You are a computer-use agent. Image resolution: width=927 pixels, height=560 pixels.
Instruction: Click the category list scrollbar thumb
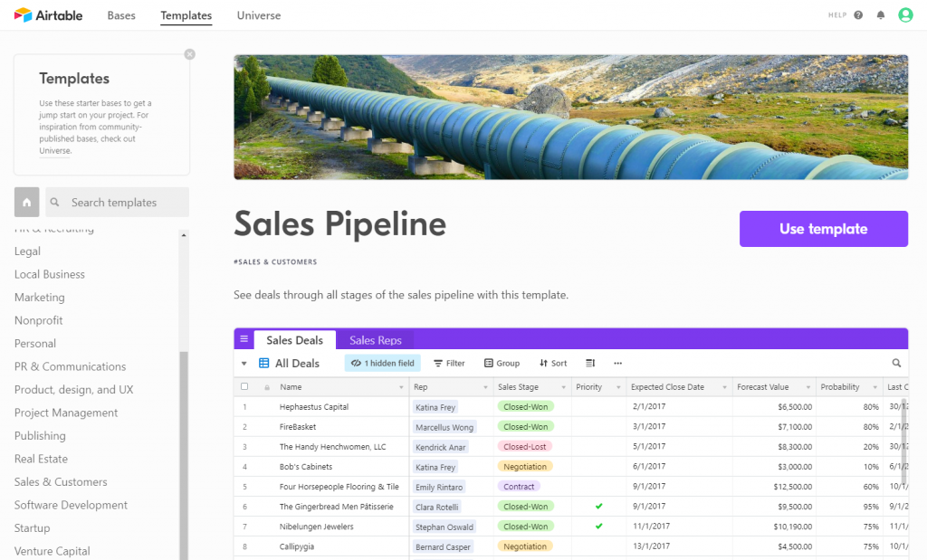click(184, 455)
